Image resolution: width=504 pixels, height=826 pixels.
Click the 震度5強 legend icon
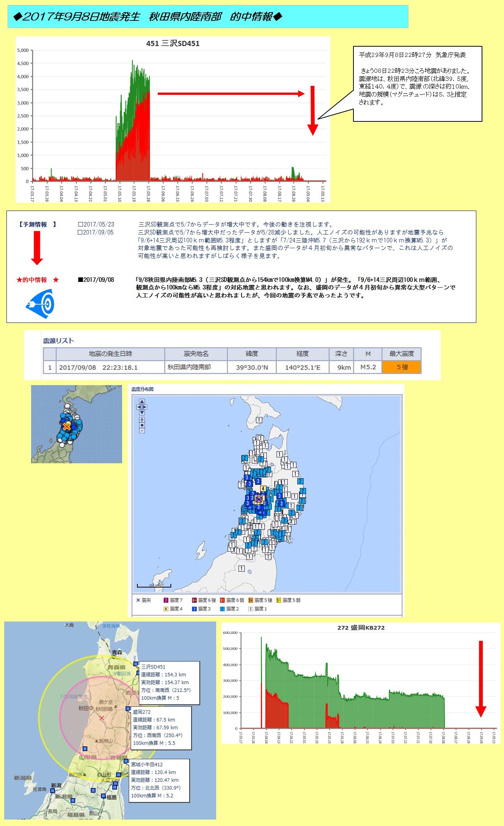tap(251, 600)
